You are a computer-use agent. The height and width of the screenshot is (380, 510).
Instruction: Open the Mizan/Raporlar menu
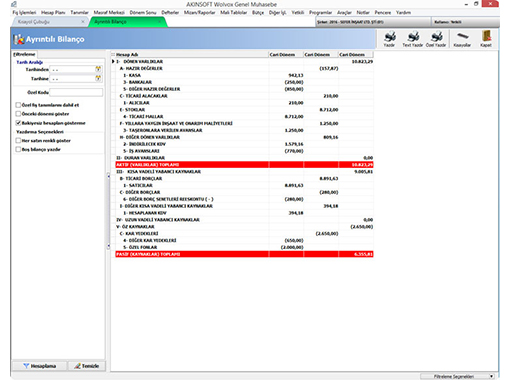pyautogui.click(x=200, y=12)
